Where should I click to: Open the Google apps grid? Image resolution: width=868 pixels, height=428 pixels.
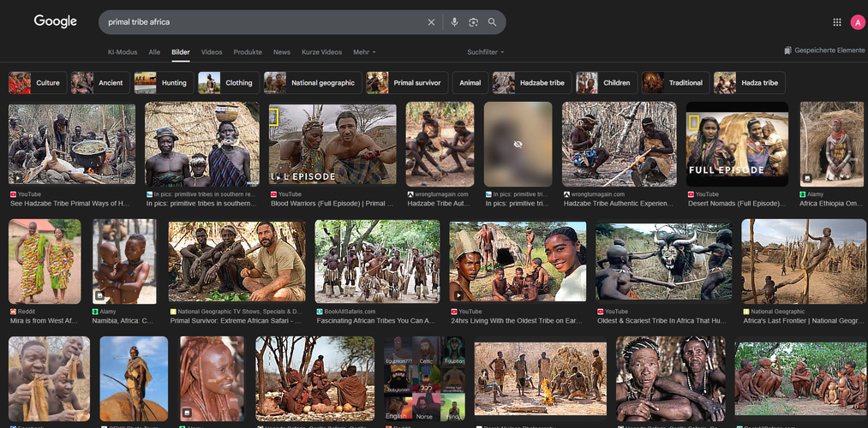pyautogui.click(x=837, y=22)
